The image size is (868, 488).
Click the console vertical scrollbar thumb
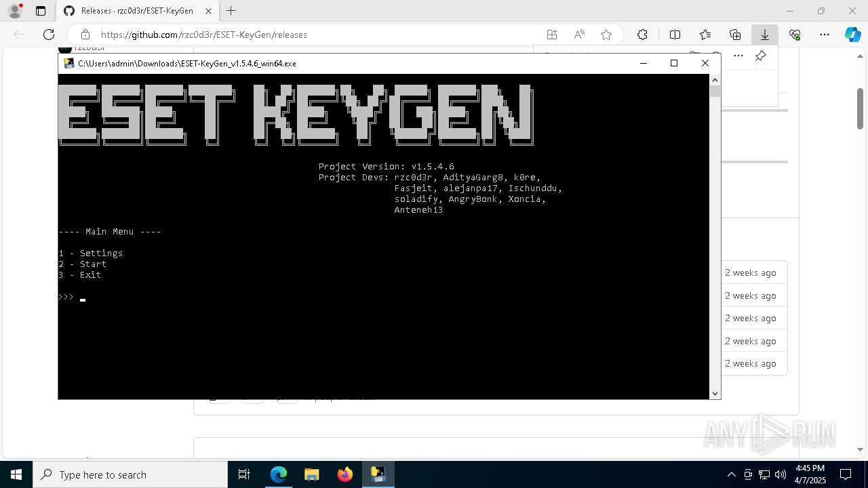point(715,91)
